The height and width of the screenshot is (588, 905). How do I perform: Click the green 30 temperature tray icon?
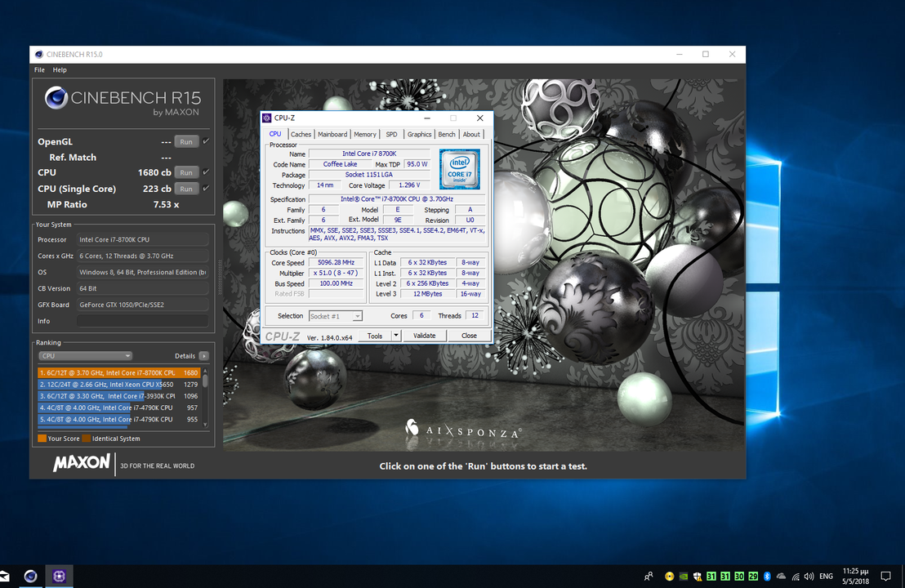pyautogui.click(x=738, y=576)
